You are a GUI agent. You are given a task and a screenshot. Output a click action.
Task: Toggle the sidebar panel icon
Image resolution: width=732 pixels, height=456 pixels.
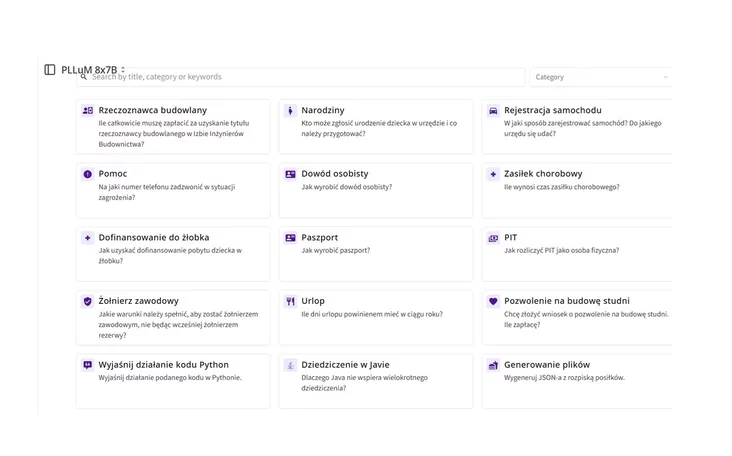point(50,70)
